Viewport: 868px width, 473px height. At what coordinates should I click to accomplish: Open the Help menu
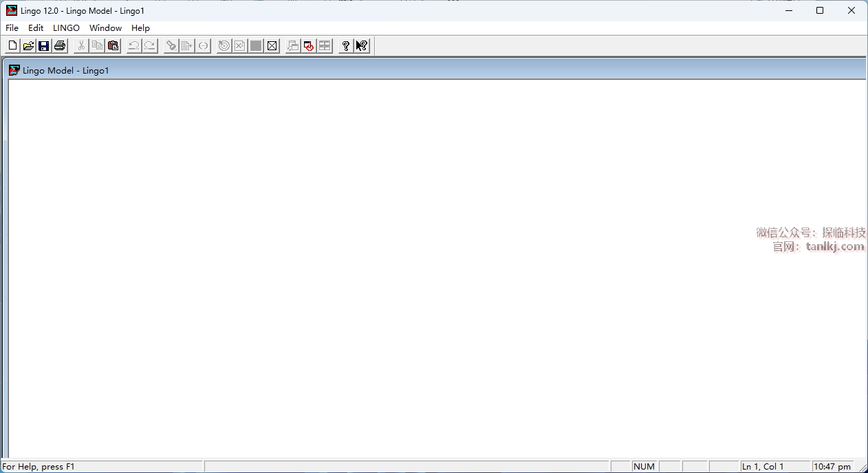tap(140, 28)
